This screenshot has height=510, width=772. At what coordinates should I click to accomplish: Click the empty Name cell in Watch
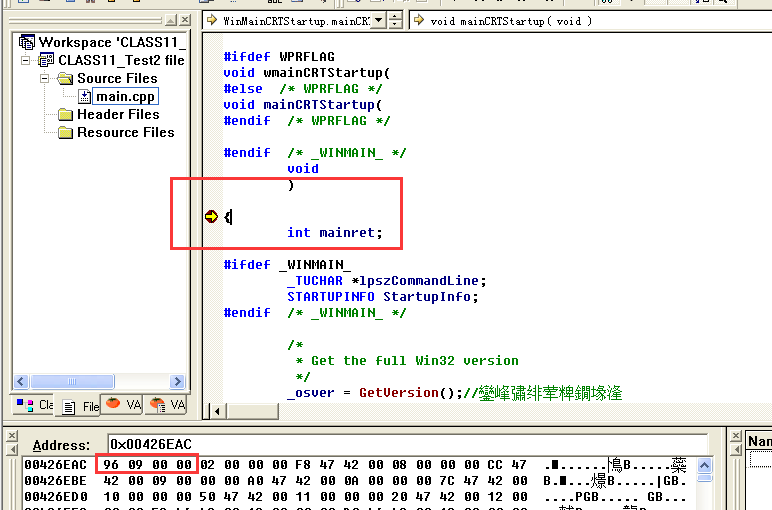point(760,459)
